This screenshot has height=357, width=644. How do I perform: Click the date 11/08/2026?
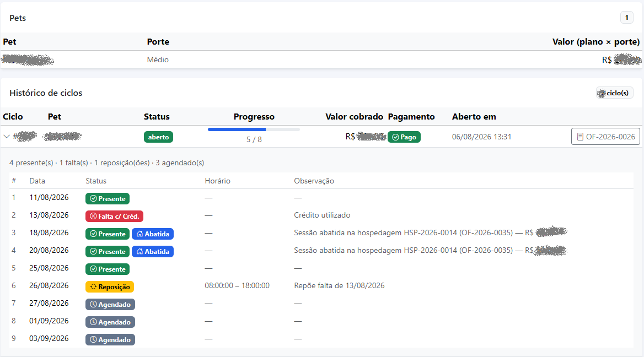pos(49,197)
